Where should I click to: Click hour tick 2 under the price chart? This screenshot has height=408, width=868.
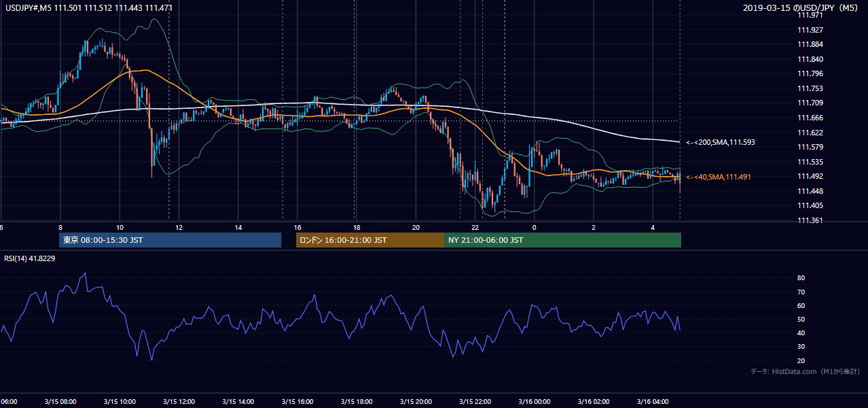[x=594, y=227]
